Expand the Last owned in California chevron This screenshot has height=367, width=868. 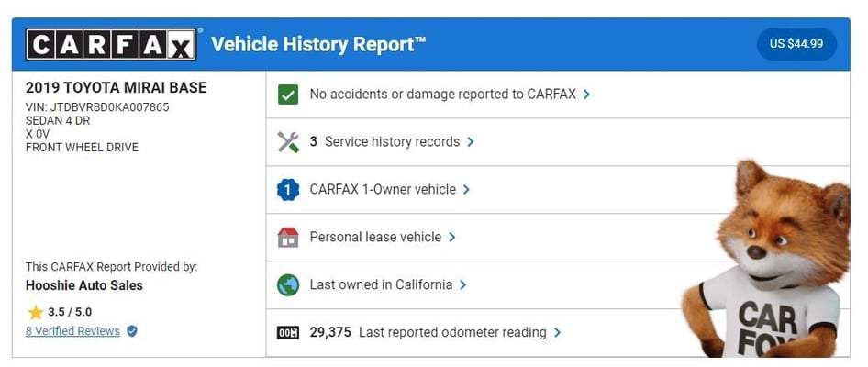463,284
